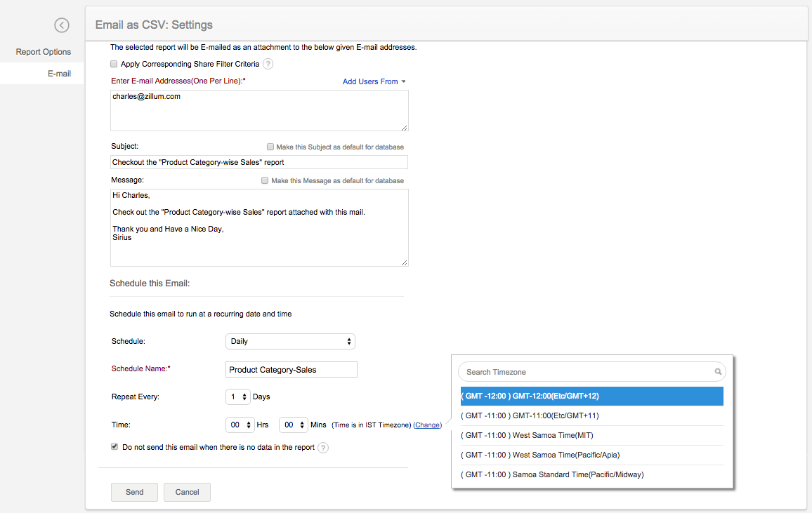
Task: Select the E-mail sidebar tab
Action: coord(59,73)
